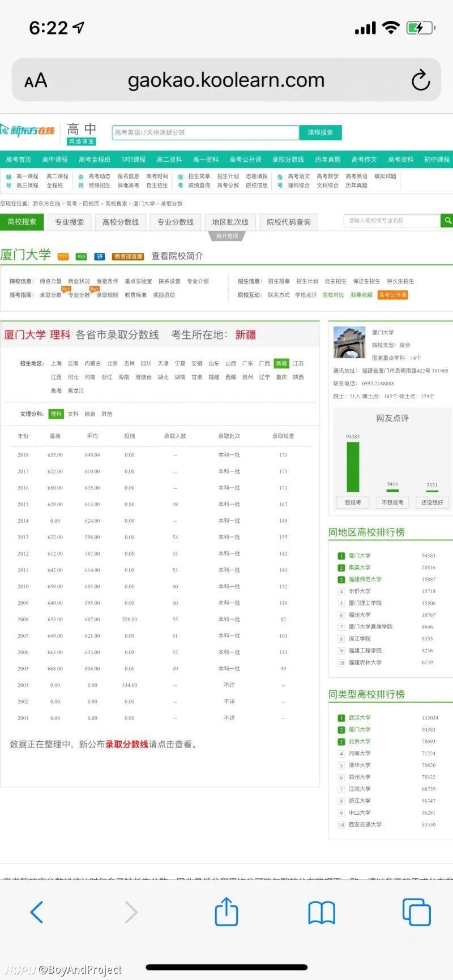453x980 pixels.
Task: Open the 录取分数线 navigation item
Action: [288, 160]
